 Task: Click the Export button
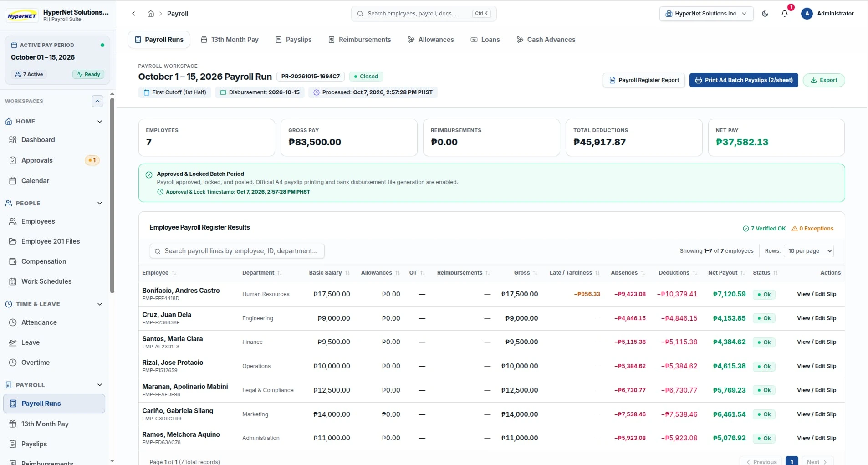click(824, 80)
